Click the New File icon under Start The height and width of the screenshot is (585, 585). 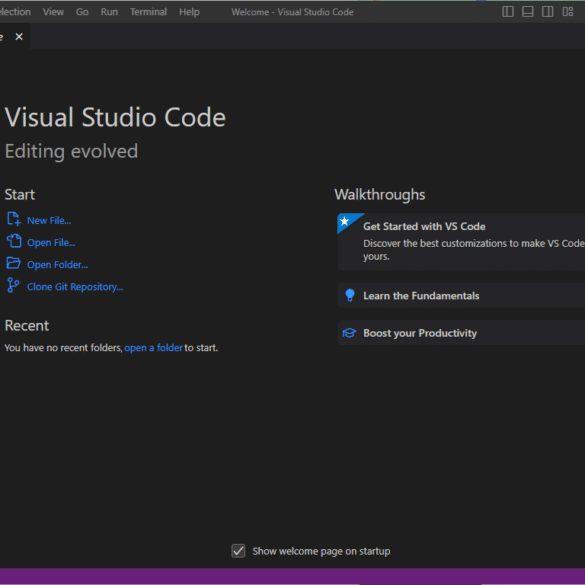point(14,219)
